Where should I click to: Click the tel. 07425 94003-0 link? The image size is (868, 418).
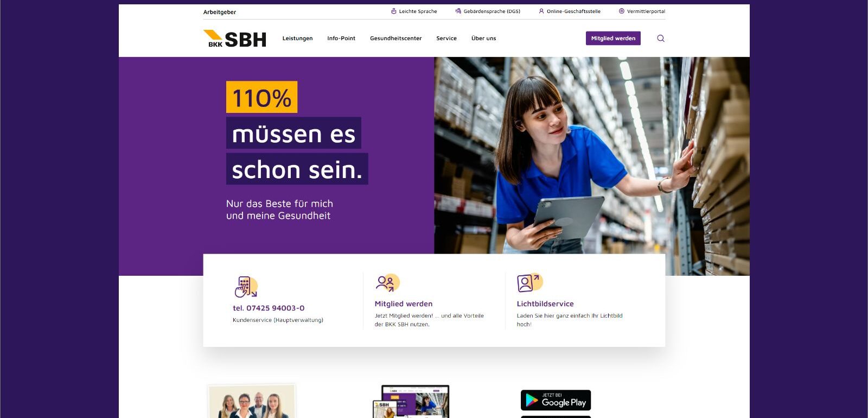[x=269, y=308]
